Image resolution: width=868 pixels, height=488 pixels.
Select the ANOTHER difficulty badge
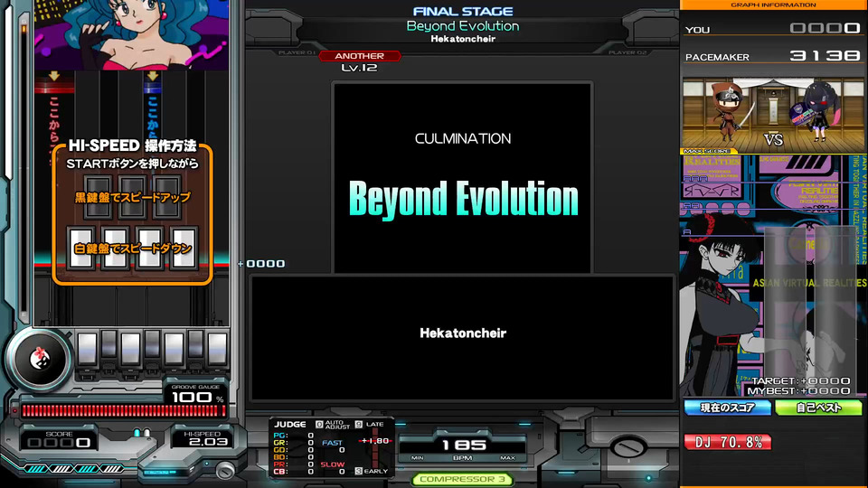(x=359, y=56)
